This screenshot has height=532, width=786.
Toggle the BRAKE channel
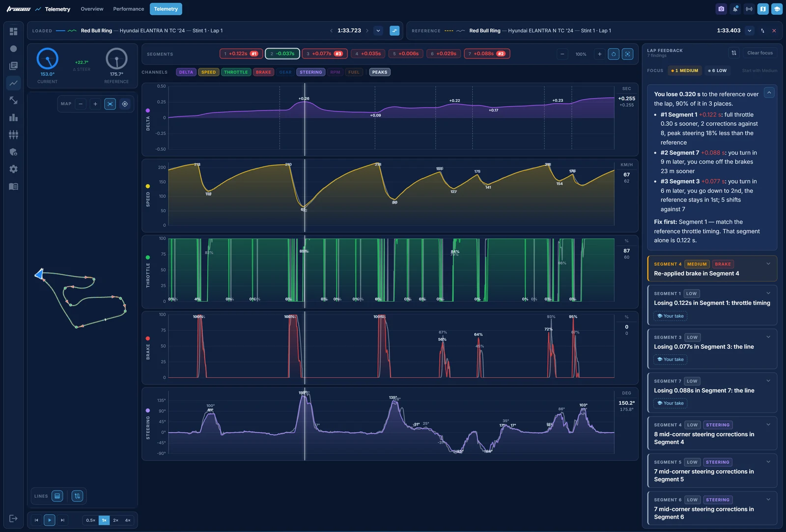tap(263, 72)
